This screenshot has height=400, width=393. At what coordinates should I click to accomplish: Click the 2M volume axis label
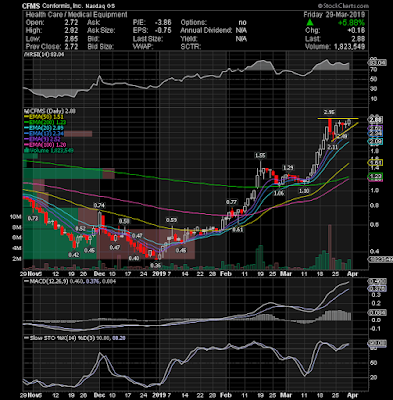[x=17, y=259]
